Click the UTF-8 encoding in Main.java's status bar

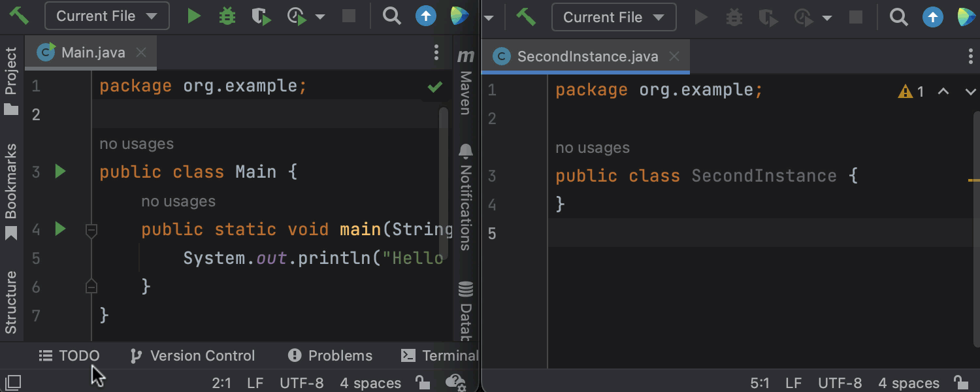[301, 383]
